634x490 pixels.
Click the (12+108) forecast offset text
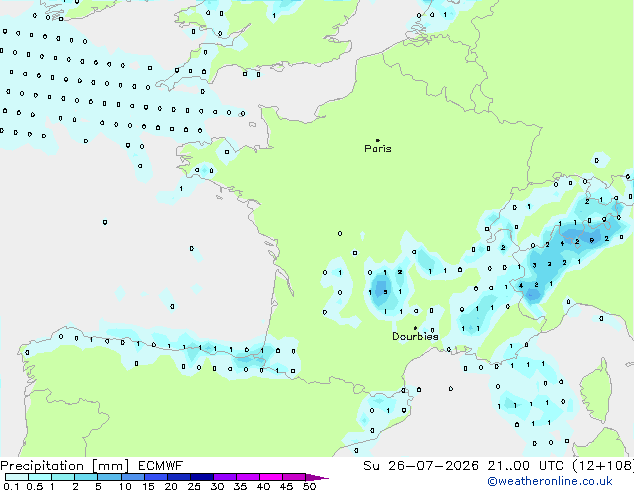pyautogui.click(x=603, y=466)
